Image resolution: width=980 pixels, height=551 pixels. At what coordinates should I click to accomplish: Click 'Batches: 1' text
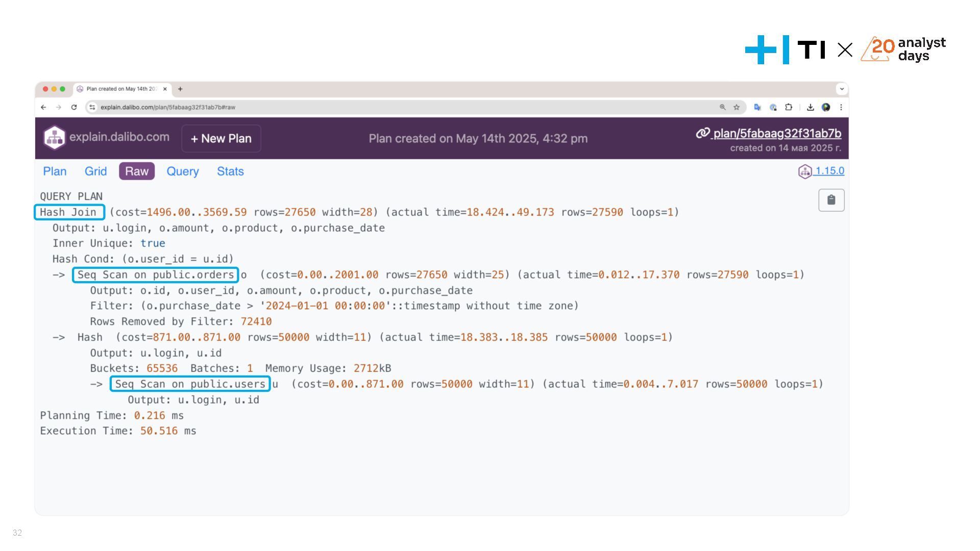pos(222,368)
